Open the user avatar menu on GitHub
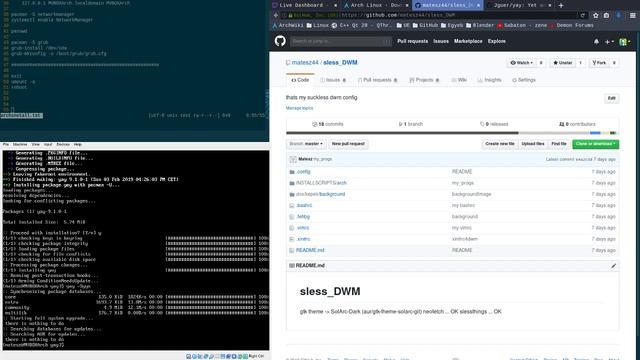Viewport: 640px width, 360px height. pyautogui.click(x=624, y=42)
